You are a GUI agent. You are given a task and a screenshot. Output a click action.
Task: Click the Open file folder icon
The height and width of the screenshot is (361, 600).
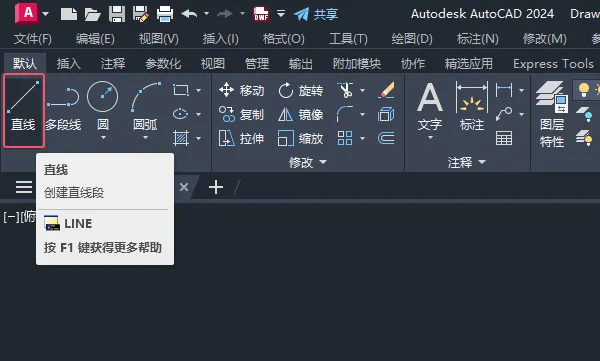[93, 14]
